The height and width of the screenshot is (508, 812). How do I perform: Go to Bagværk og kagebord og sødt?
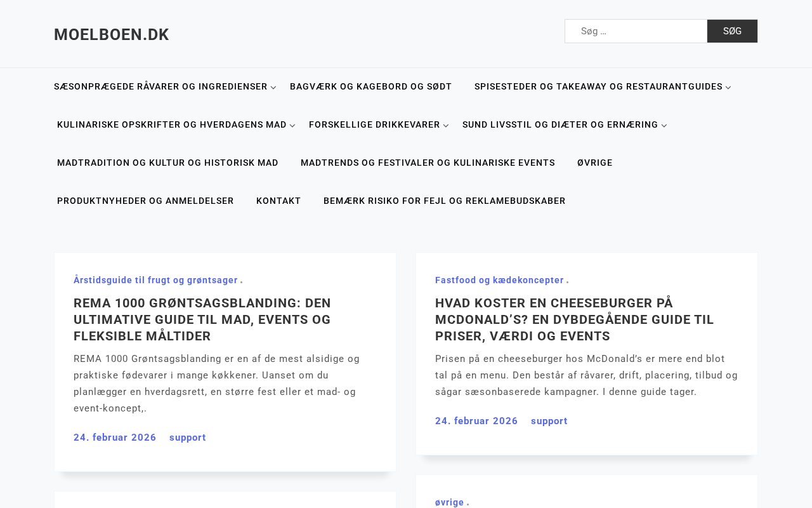pyautogui.click(x=371, y=87)
